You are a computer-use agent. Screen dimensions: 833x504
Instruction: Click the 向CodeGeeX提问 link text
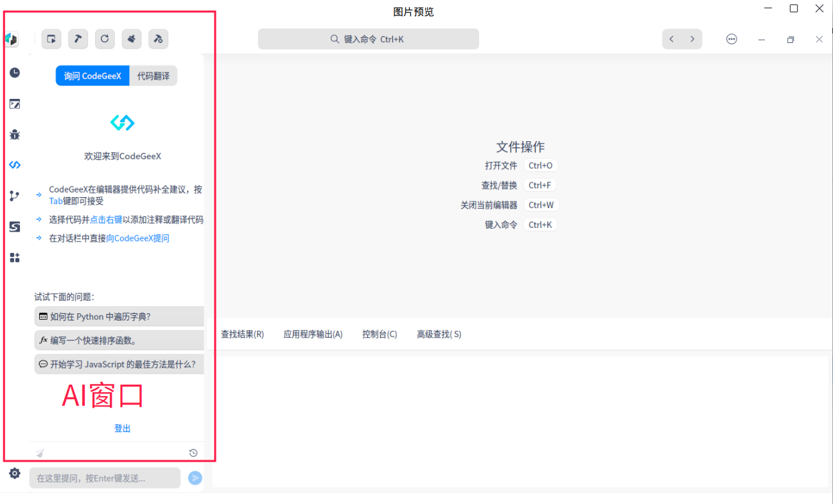[138, 238]
